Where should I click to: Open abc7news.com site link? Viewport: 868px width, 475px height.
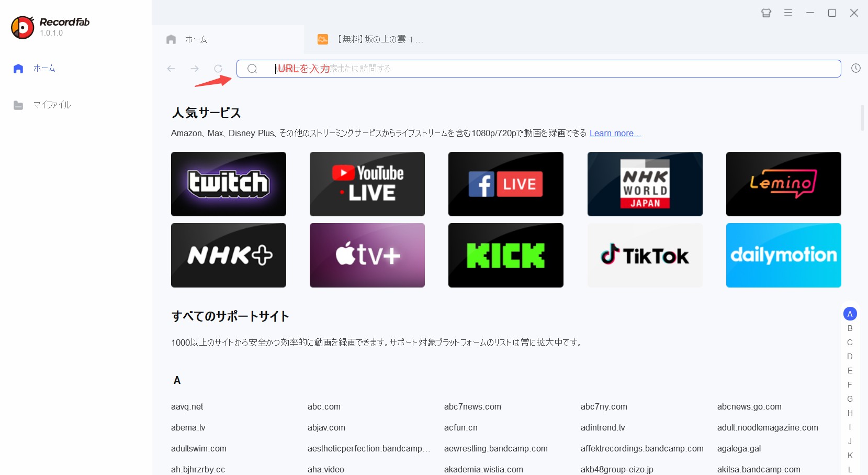[x=472, y=406]
